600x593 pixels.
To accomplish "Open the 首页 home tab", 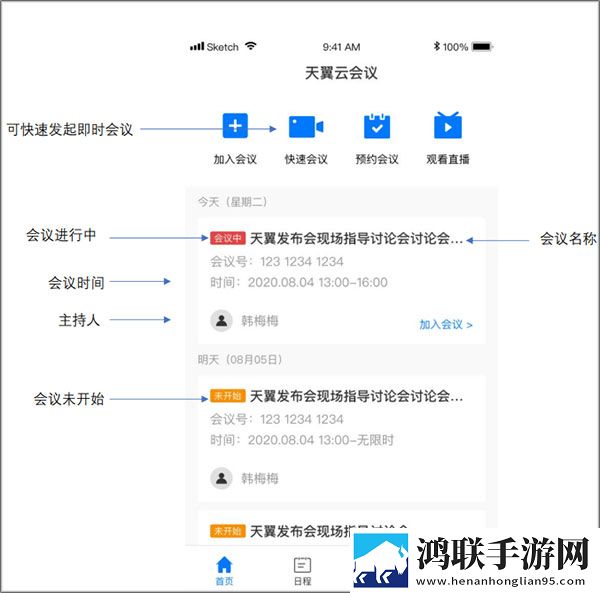I will point(224,571).
